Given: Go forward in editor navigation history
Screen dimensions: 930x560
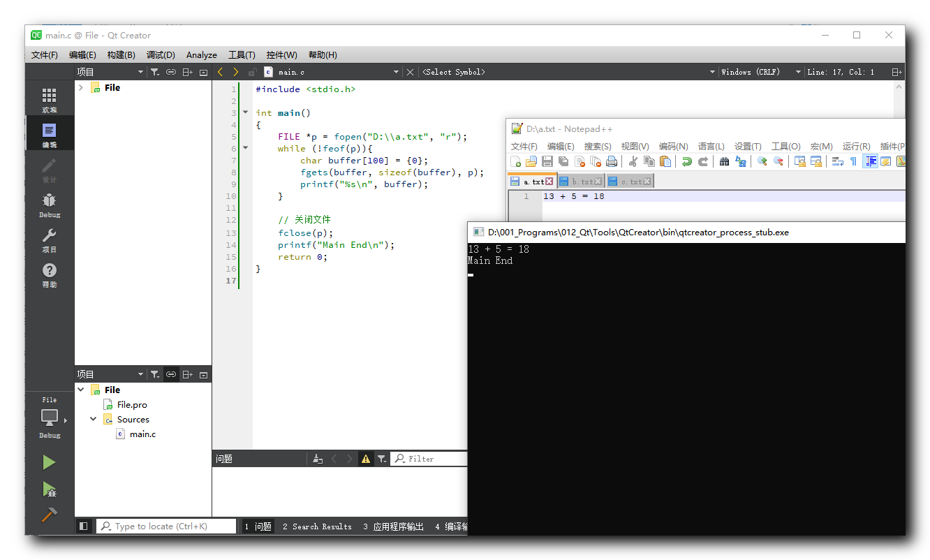Looking at the screenshot, I should pyautogui.click(x=236, y=72).
